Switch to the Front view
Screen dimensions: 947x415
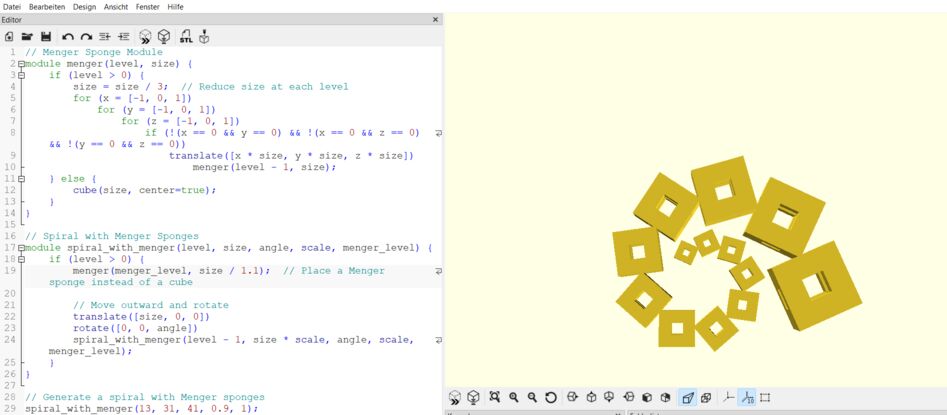(x=647, y=397)
